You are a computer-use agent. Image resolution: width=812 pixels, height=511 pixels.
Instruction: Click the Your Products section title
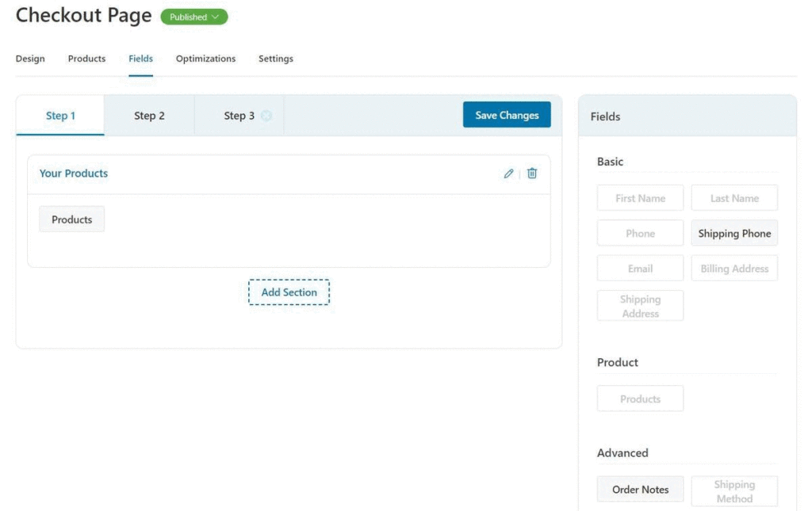[74, 174]
